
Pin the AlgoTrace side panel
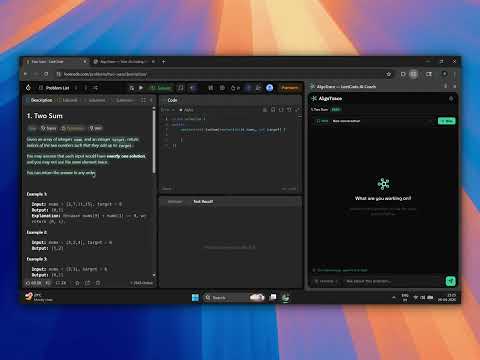coord(445,86)
